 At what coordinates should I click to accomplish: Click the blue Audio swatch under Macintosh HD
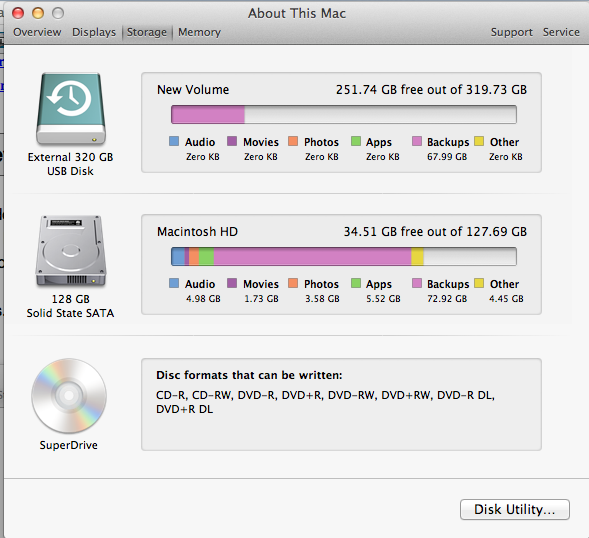174,283
